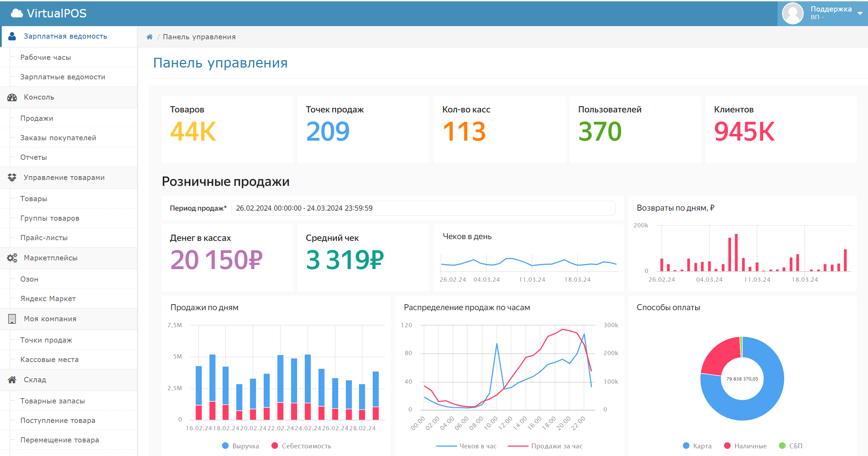This screenshot has height=456, width=868.
Task: Open the Поддержка user dropdown arrow
Action: tap(860, 14)
